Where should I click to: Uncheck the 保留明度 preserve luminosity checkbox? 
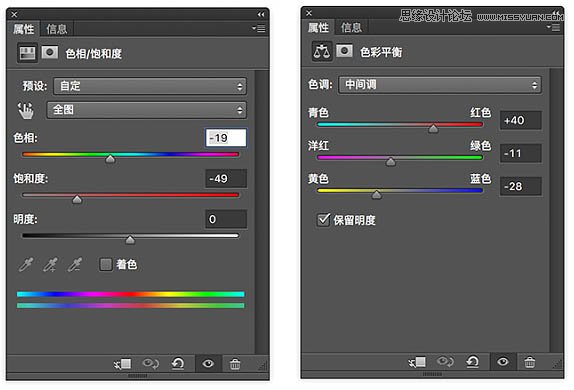click(324, 220)
